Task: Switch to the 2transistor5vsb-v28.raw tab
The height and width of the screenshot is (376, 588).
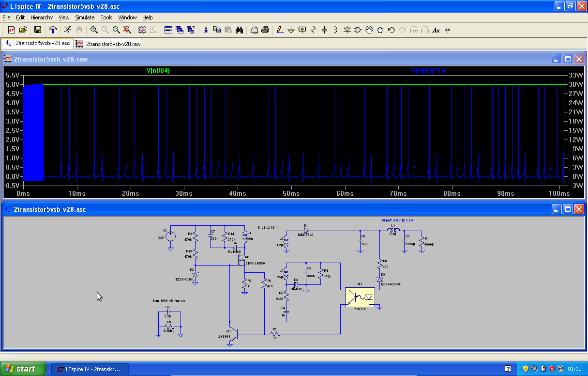Action: [x=108, y=44]
